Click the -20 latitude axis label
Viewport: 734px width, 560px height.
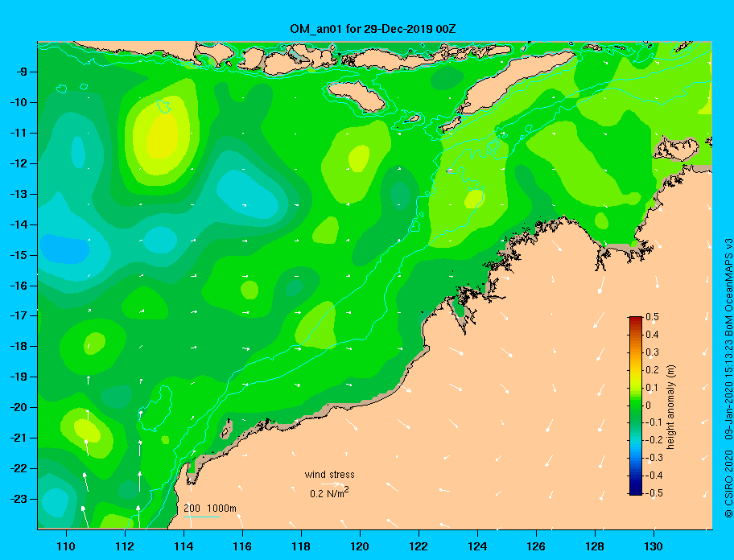(19, 407)
